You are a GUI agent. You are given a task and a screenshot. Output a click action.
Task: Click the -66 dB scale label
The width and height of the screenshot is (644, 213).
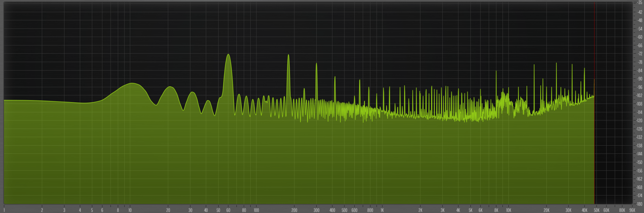[640, 45]
